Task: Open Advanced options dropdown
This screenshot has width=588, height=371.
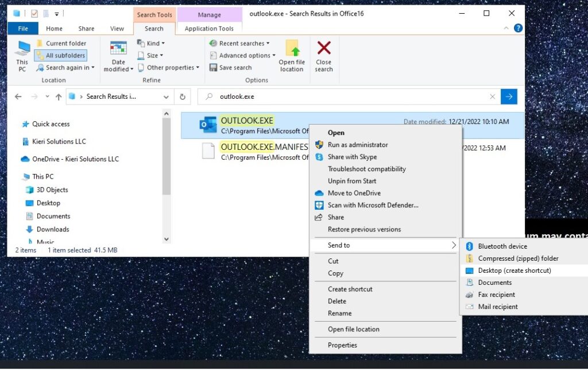Action: click(242, 56)
